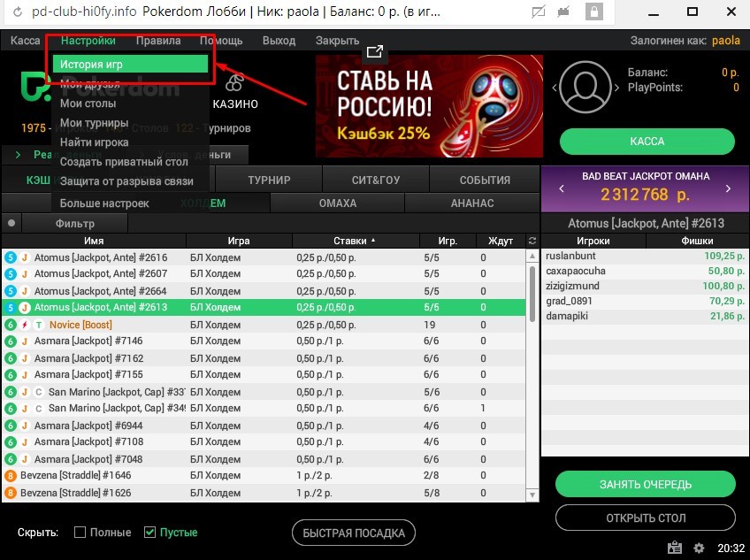The width and height of the screenshot is (750, 560).
Task: Show the previous jackpot with the left chevron
Action: click(x=562, y=188)
